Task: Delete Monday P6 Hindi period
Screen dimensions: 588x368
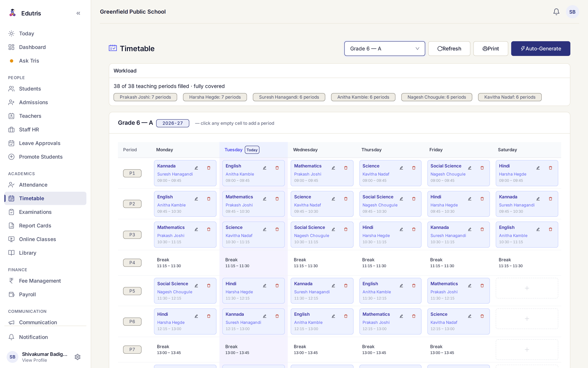Action: tap(209, 316)
